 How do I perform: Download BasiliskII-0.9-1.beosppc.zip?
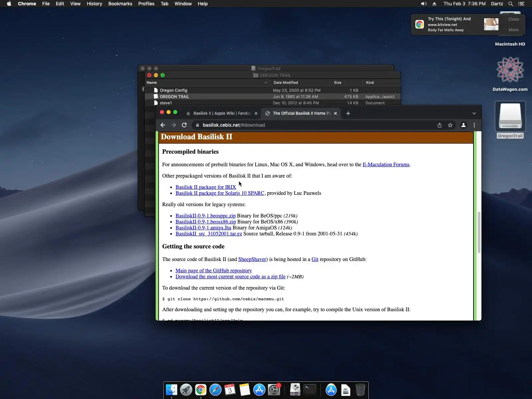tap(205, 216)
